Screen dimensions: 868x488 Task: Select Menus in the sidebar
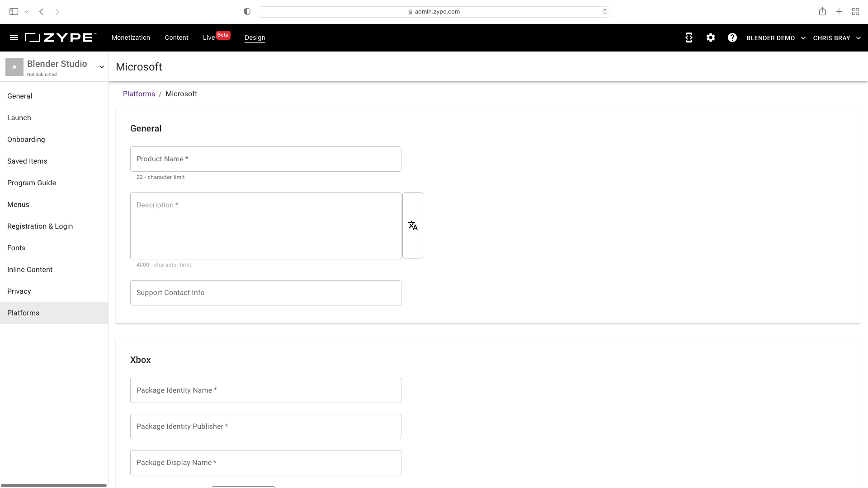54,205
